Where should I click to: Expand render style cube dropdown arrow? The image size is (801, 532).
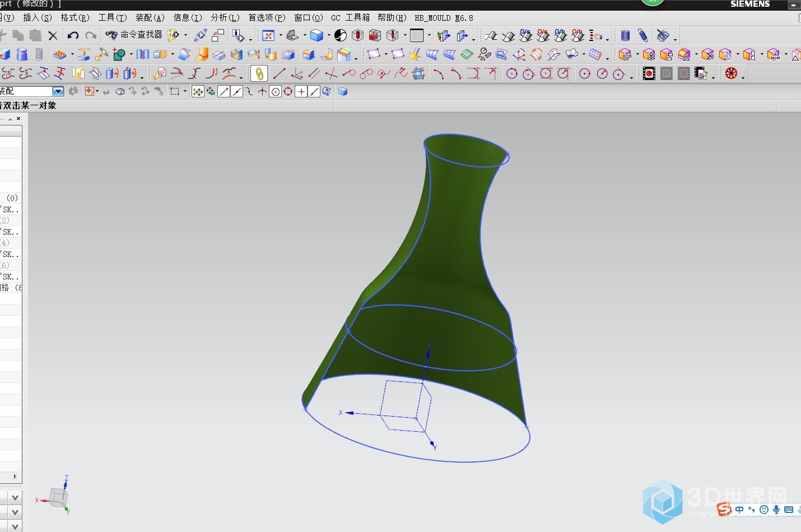[x=328, y=36]
